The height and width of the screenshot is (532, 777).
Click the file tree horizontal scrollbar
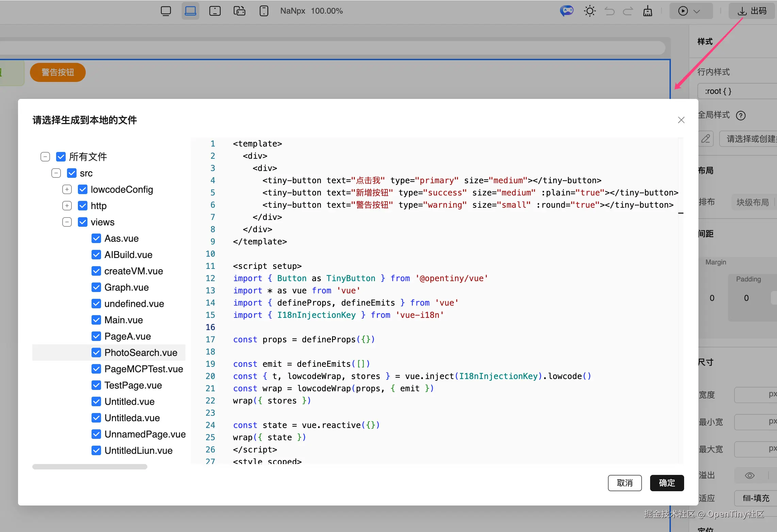(90, 467)
